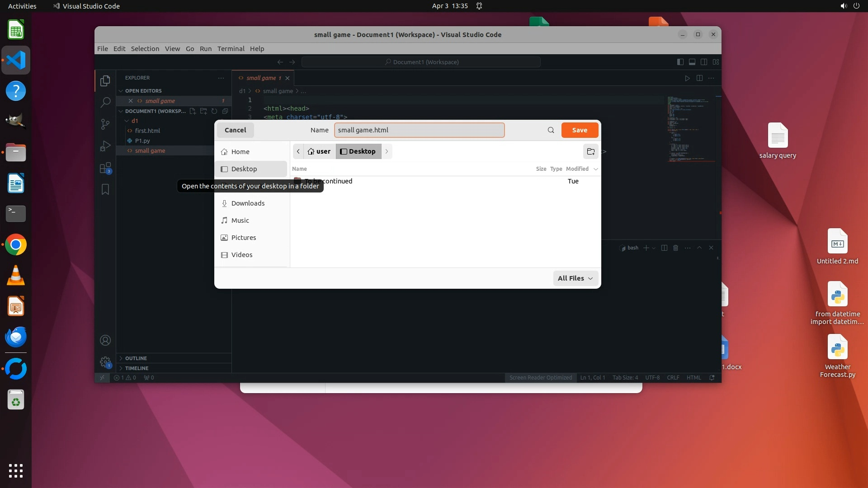Toggle the primary sidebar layout icon
Viewport: 868px width, 488px height.
680,62
